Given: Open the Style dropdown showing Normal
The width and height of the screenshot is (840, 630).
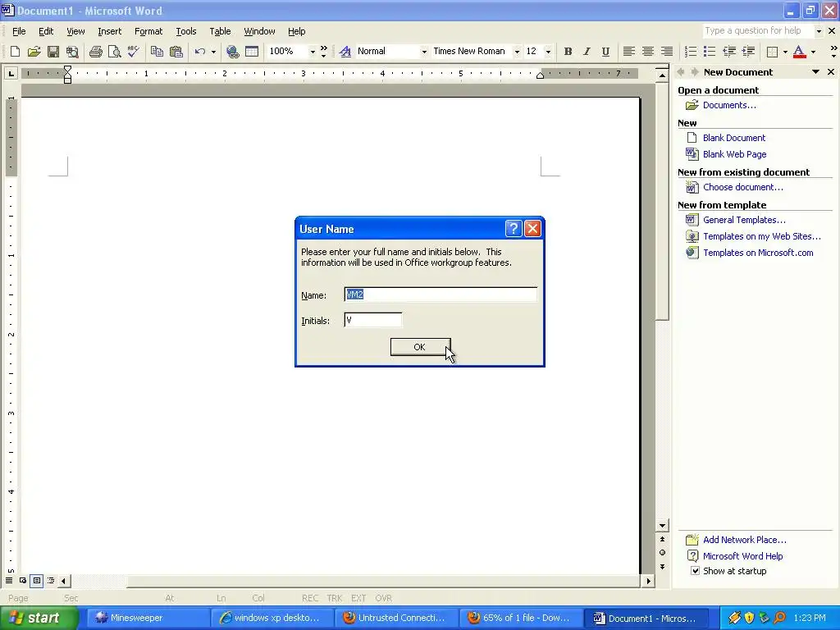Looking at the screenshot, I should 424,52.
